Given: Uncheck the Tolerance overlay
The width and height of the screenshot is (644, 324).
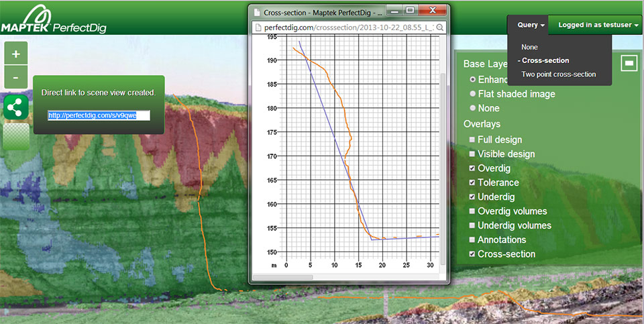Looking at the screenshot, I should coord(472,182).
